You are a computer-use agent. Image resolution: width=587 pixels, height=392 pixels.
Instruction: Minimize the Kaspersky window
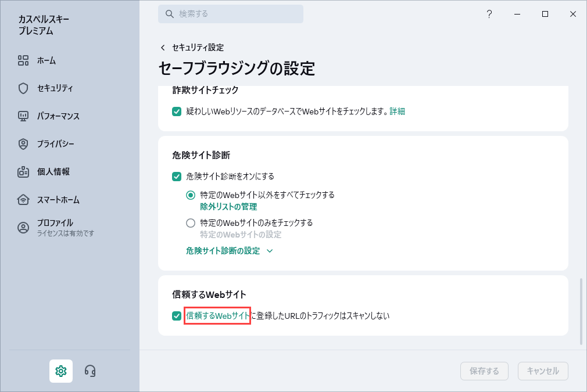coord(517,14)
